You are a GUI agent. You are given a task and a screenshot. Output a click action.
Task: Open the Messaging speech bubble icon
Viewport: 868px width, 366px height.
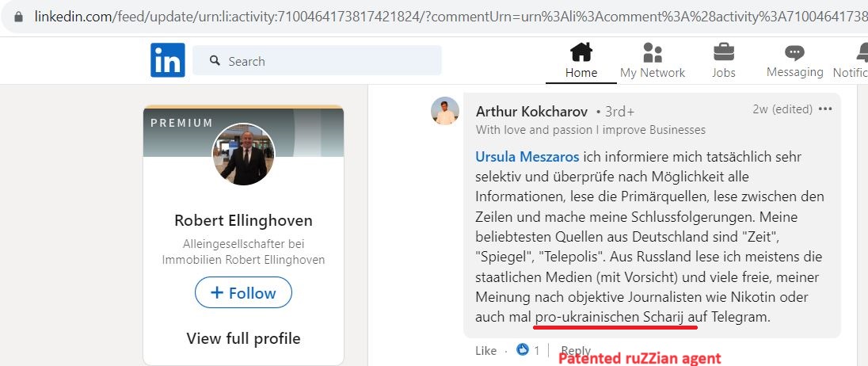point(794,52)
